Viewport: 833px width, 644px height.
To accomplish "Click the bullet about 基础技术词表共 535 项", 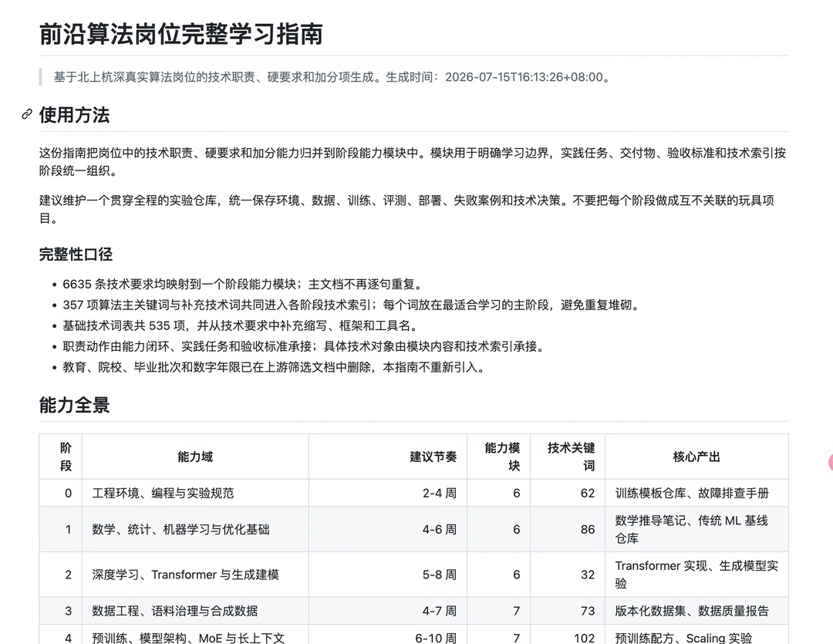I will tap(241, 325).
